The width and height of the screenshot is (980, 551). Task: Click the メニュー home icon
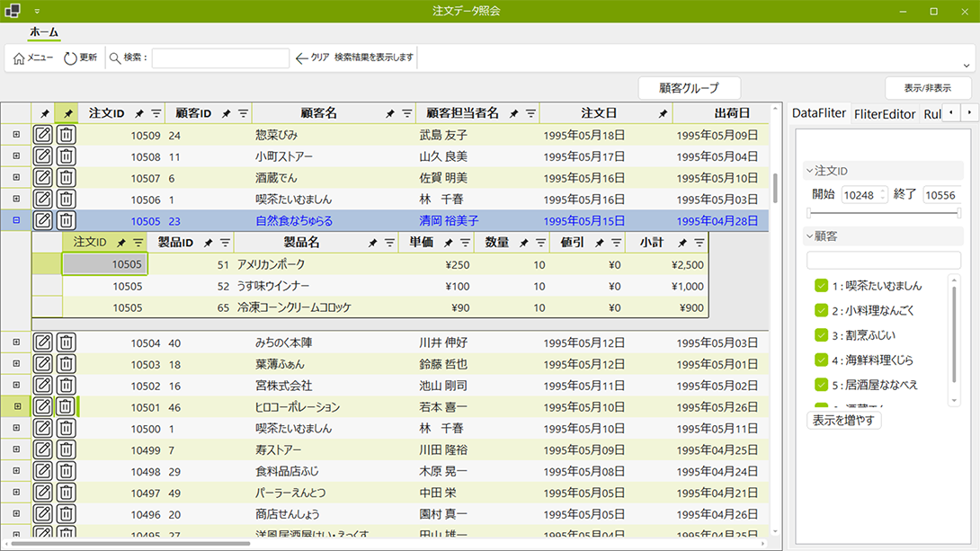tap(33, 58)
